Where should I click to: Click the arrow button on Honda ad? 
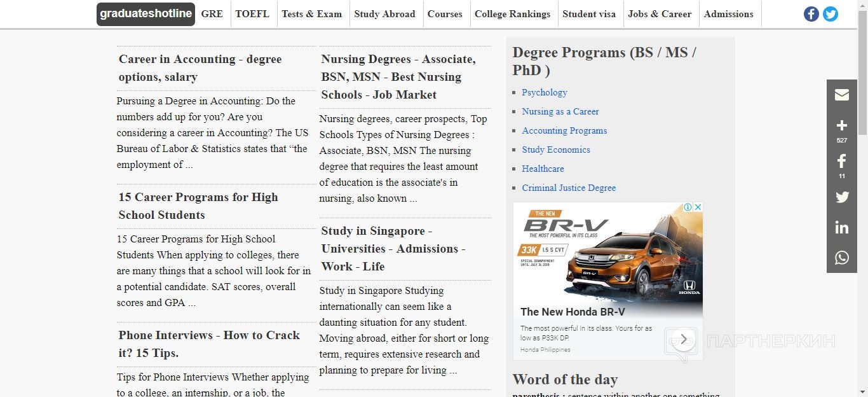(684, 339)
